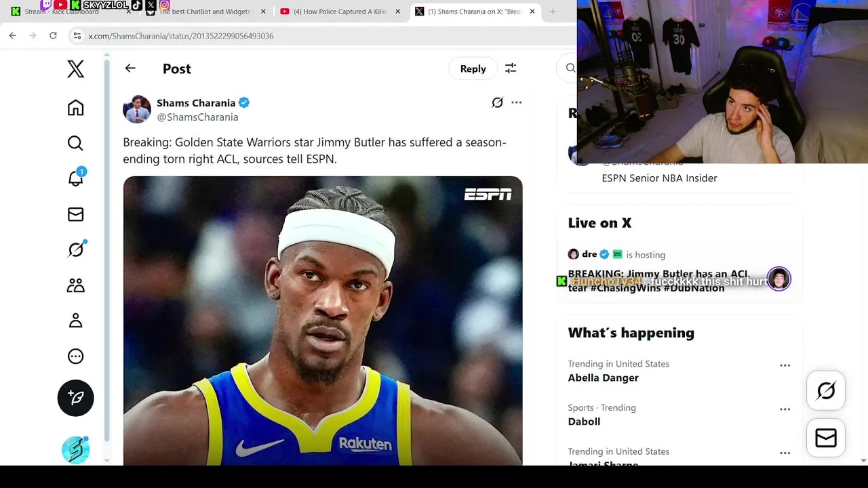Open Notifications bell icon
The width and height of the screenshot is (868, 488).
click(x=75, y=178)
